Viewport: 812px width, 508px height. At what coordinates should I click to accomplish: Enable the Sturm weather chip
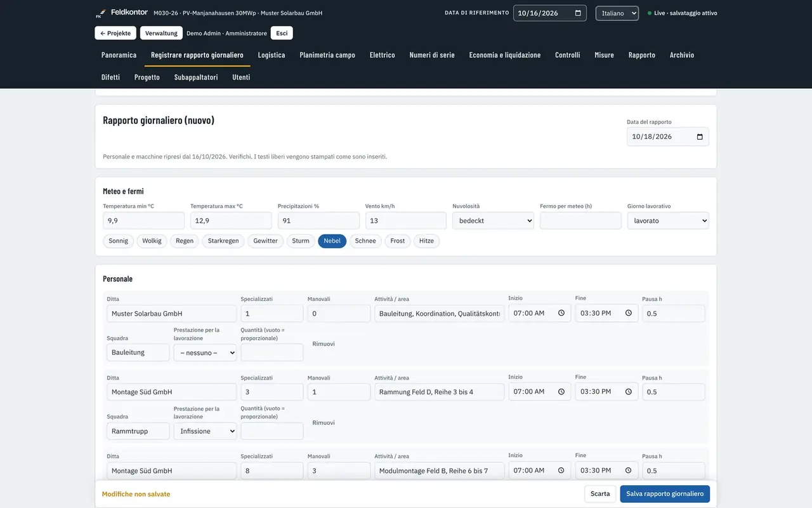click(x=301, y=241)
